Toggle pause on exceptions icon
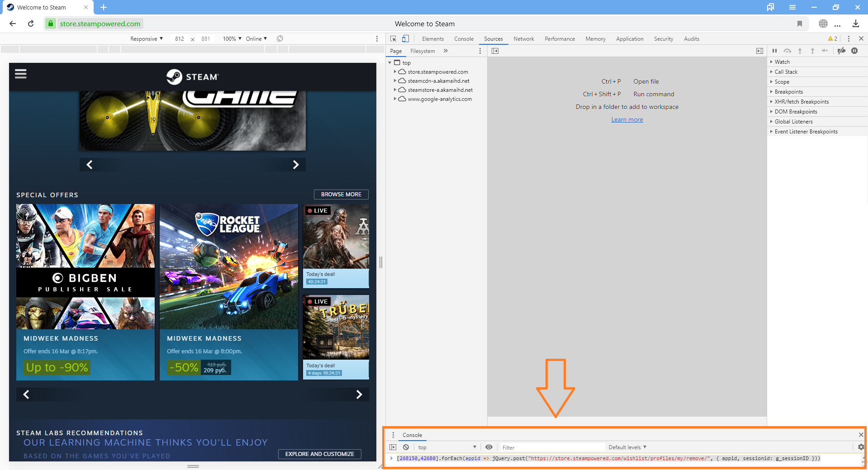This screenshot has width=868, height=470. pyautogui.click(x=854, y=51)
